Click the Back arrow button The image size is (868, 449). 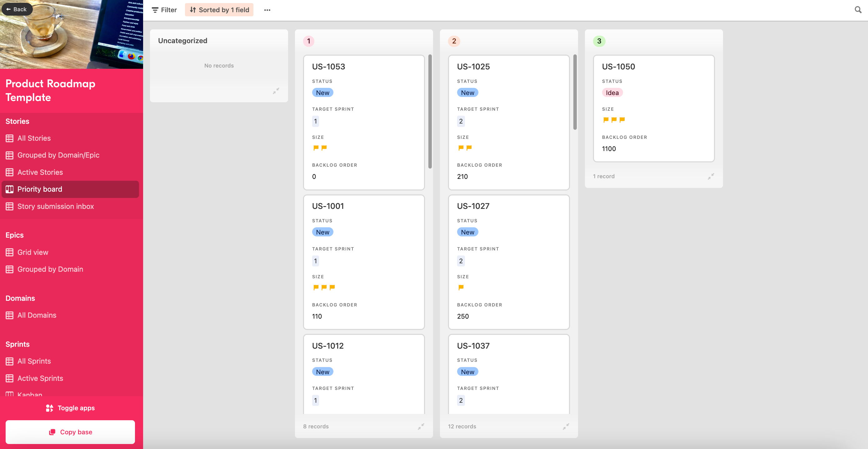point(17,9)
